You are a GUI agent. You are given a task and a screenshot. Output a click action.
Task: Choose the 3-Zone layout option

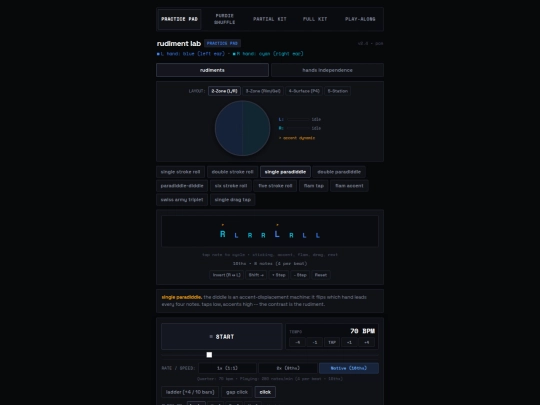coord(263,91)
